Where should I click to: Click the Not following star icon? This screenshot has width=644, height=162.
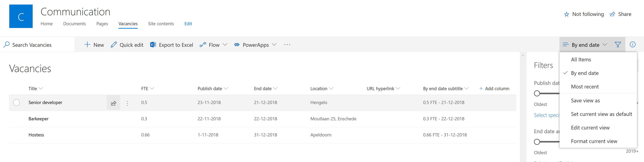point(567,14)
